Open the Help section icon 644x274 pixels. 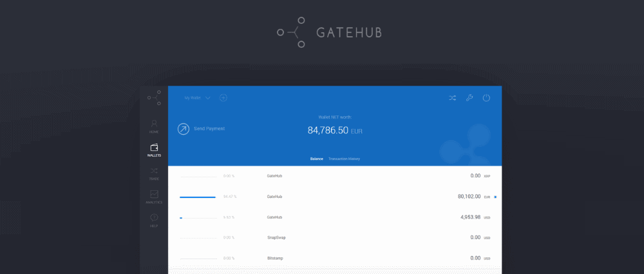coord(154,217)
